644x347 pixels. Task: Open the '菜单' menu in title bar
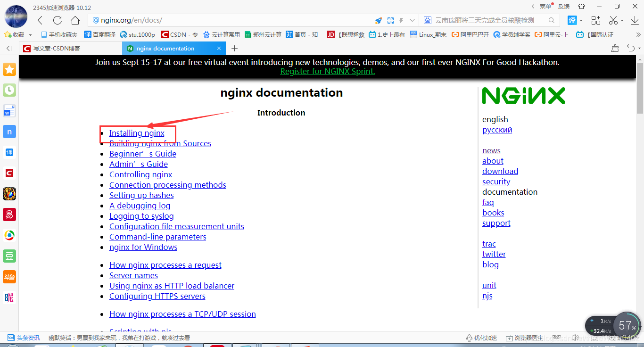pos(545,7)
